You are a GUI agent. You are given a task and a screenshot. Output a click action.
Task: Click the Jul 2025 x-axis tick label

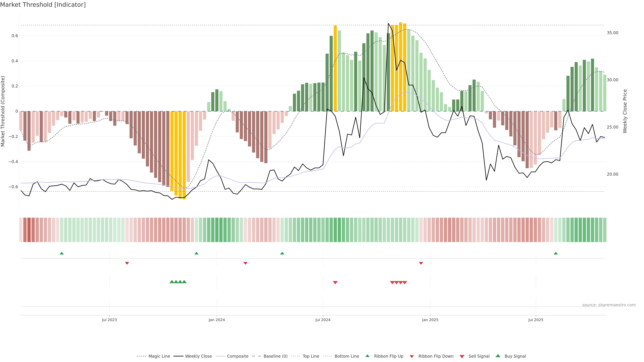coord(536,320)
